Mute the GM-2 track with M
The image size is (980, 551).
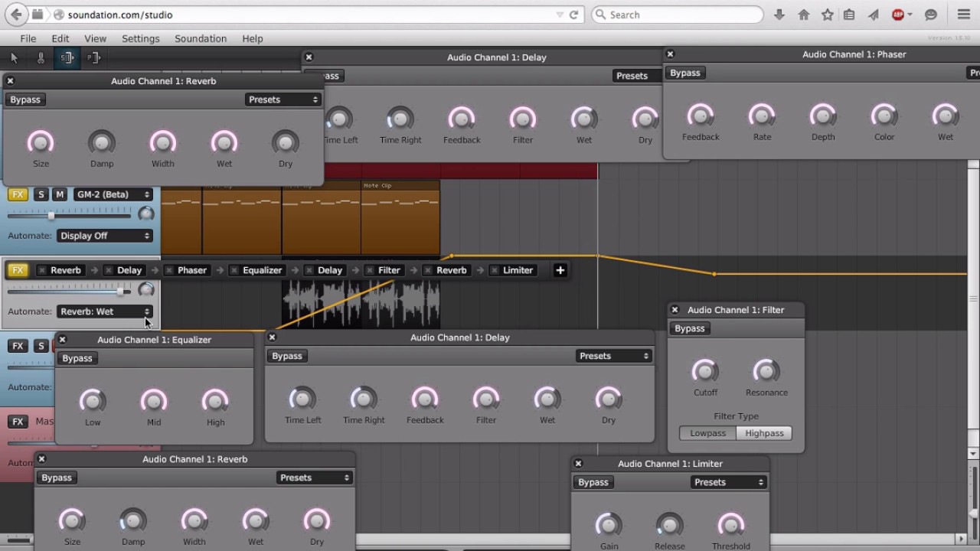pyautogui.click(x=60, y=194)
